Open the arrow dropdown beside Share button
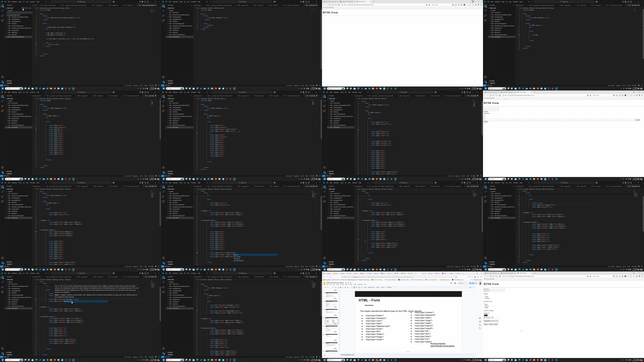 [476, 283]
